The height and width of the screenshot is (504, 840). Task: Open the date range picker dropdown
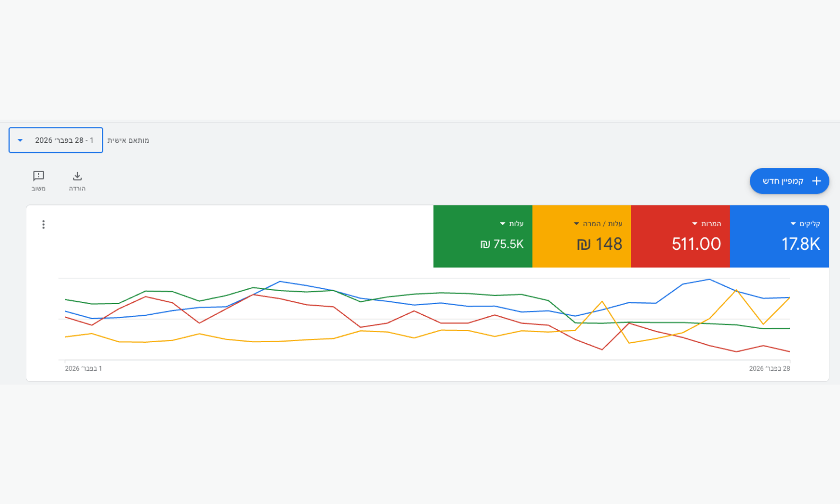56,140
